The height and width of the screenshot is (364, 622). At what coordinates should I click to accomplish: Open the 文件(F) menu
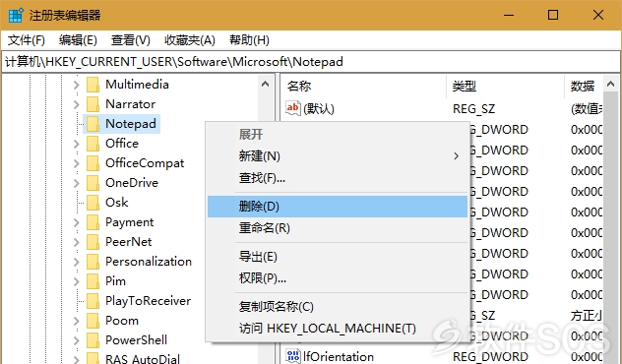[x=27, y=40]
